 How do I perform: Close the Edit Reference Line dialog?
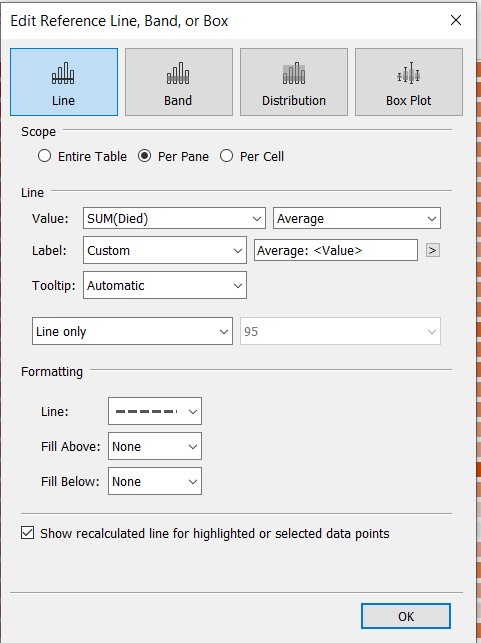(x=456, y=20)
